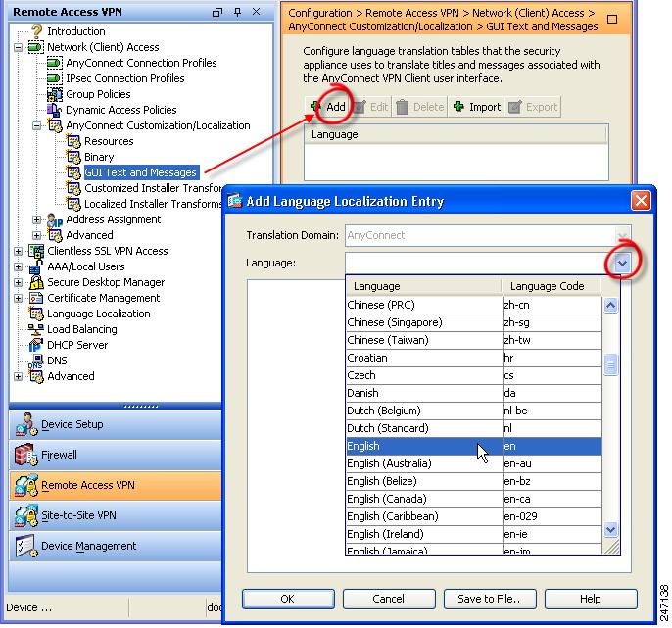
Task: Click the DHCP Server icon
Action: [35, 345]
